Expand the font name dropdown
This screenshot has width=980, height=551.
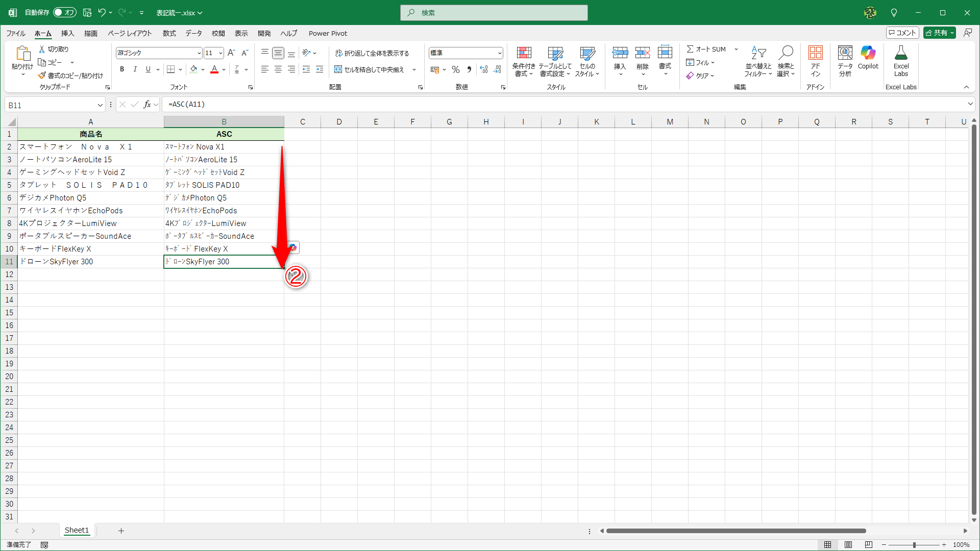pyautogui.click(x=199, y=53)
